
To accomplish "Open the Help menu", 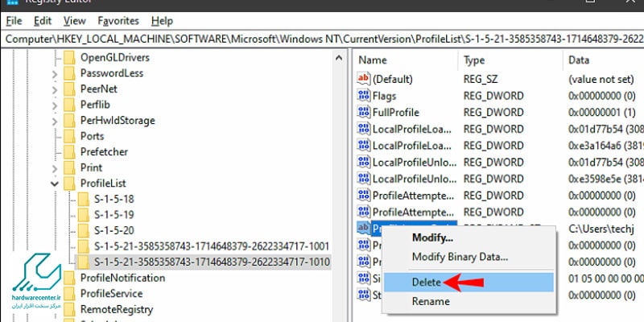I will point(163,21).
